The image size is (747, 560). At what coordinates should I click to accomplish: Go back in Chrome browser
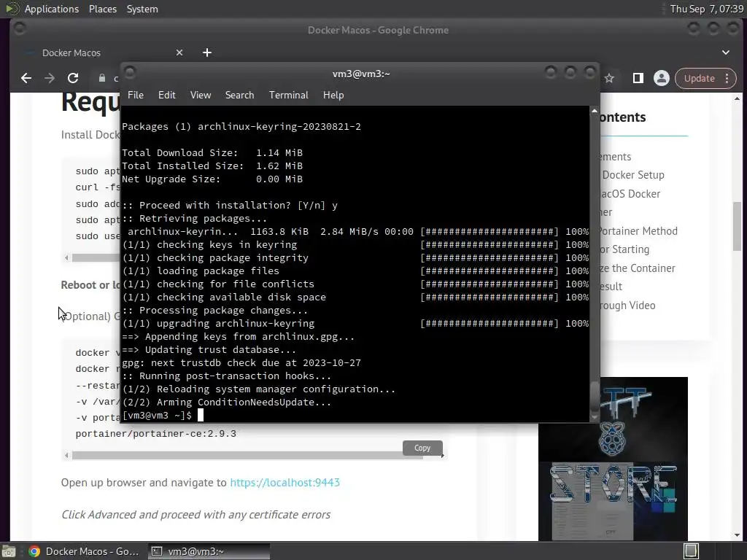26,78
